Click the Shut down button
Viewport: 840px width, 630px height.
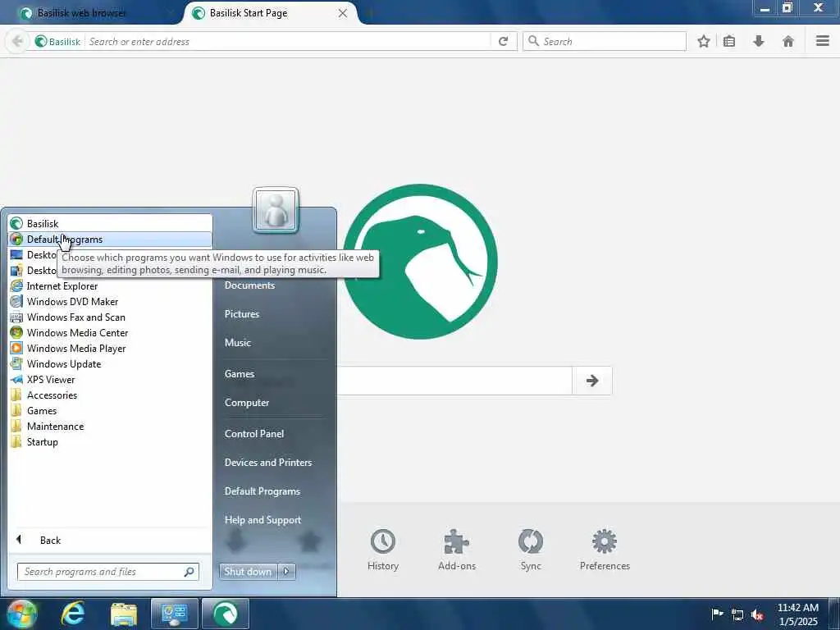[x=248, y=572]
